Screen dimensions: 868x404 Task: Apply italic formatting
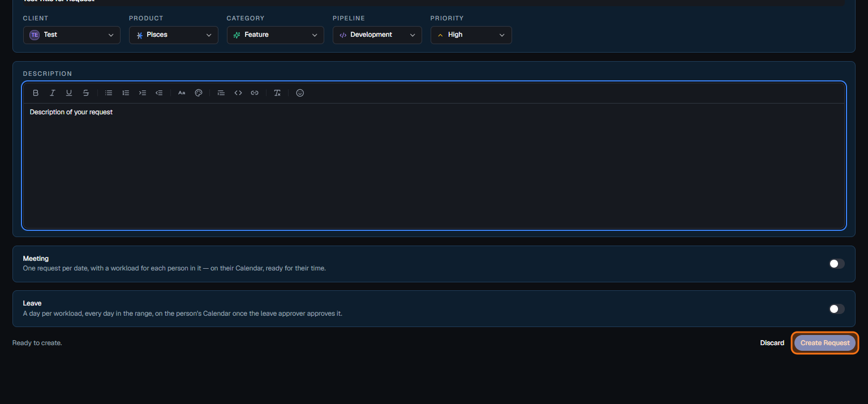pos(52,93)
